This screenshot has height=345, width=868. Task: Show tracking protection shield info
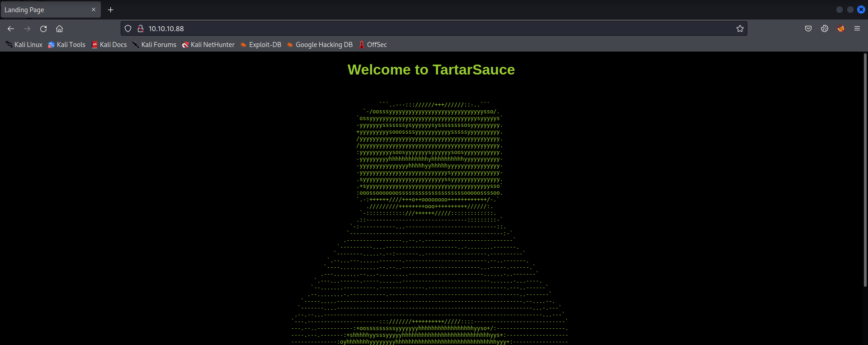coord(128,28)
